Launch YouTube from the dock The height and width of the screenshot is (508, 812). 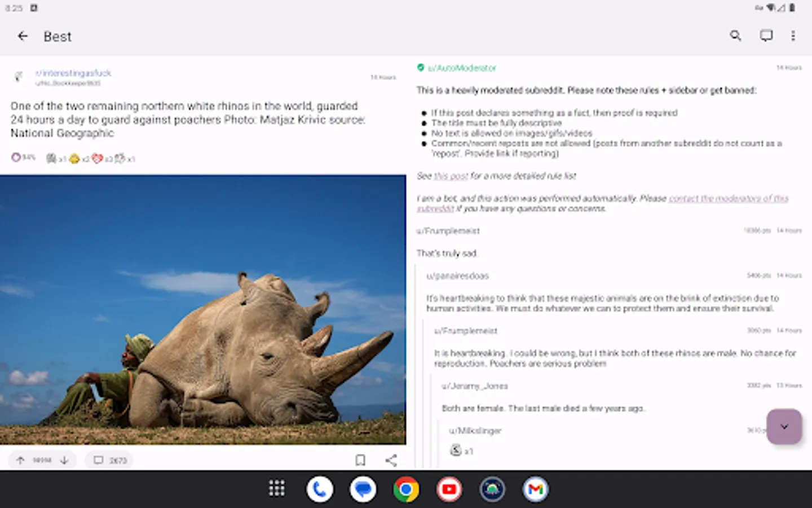click(x=449, y=489)
